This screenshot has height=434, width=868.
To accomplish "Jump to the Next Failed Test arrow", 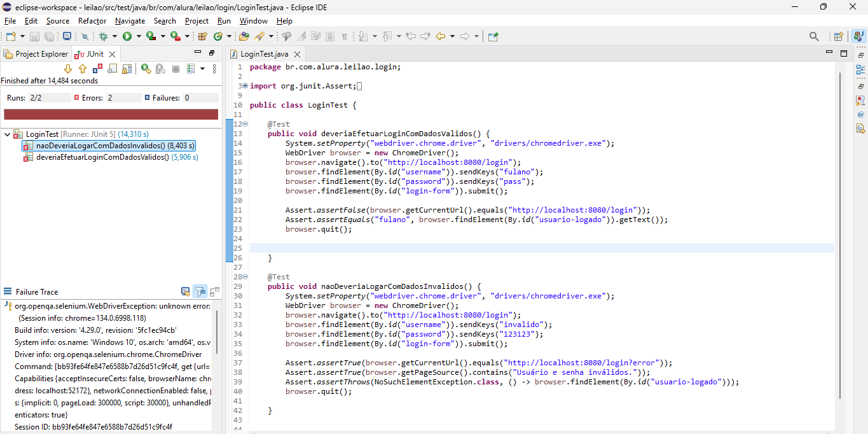I will tap(68, 69).
